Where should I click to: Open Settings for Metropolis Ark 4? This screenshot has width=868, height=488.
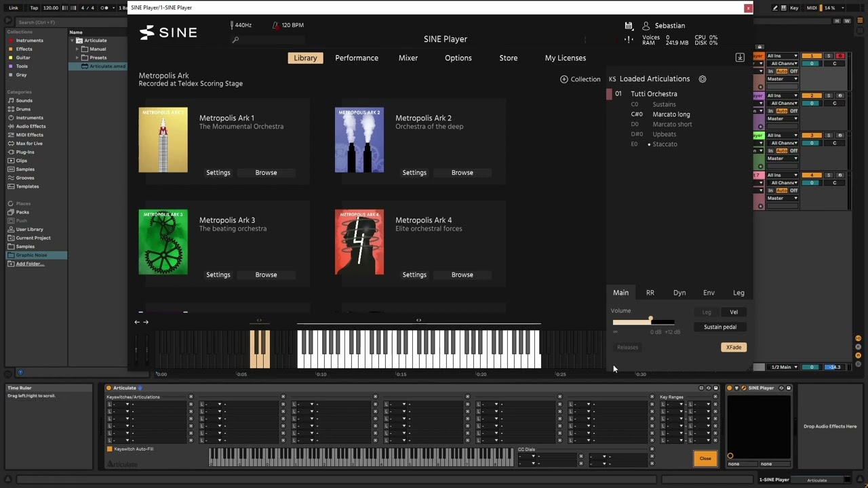[414, 275]
